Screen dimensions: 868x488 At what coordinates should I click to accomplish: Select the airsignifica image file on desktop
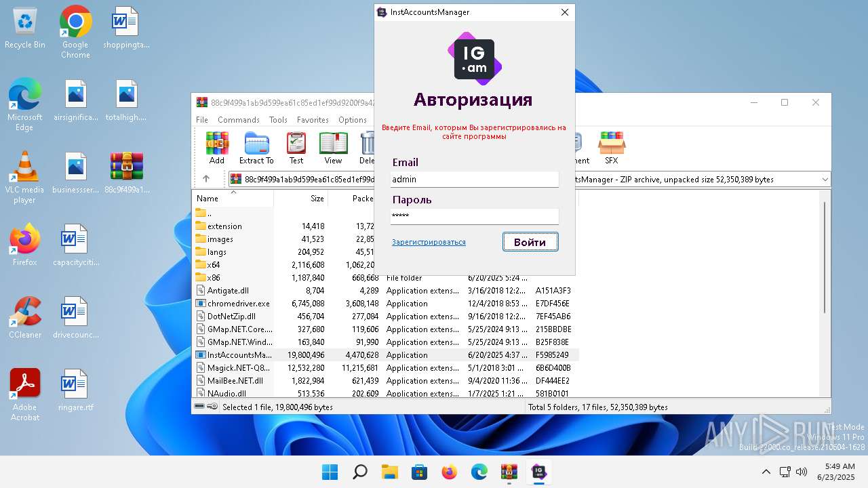(x=75, y=100)
